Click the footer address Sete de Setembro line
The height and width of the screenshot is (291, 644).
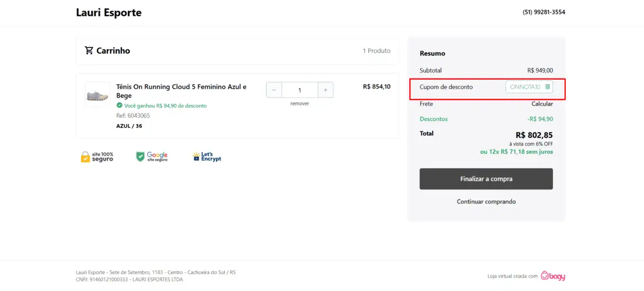[156, 272]
